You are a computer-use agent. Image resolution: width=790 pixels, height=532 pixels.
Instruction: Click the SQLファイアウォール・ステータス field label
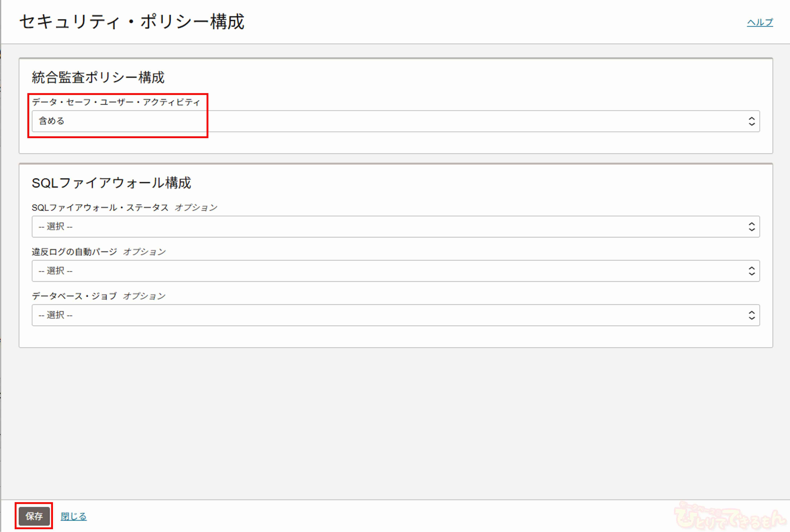[x=100, y=208]
